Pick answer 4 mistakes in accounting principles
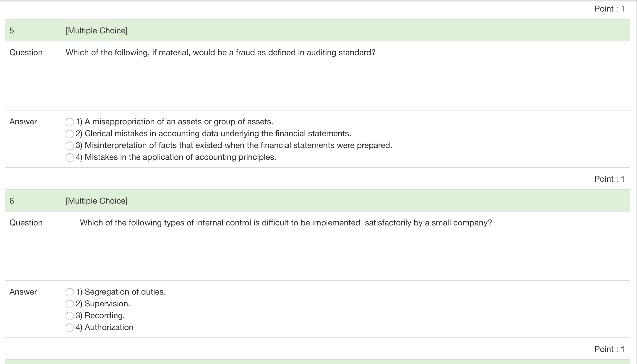 pos(70,157)
